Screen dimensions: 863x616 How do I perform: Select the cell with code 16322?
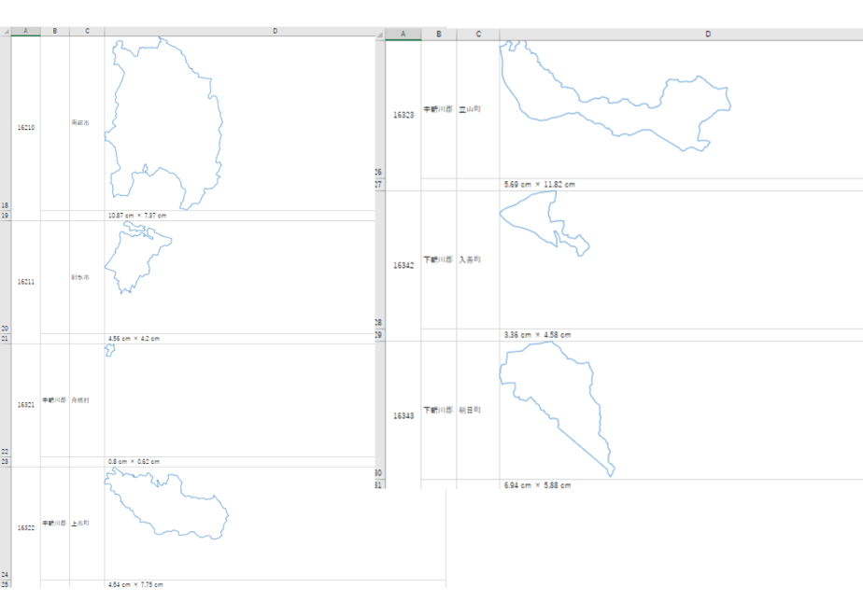pyautogui.click(x=26, y=528)
